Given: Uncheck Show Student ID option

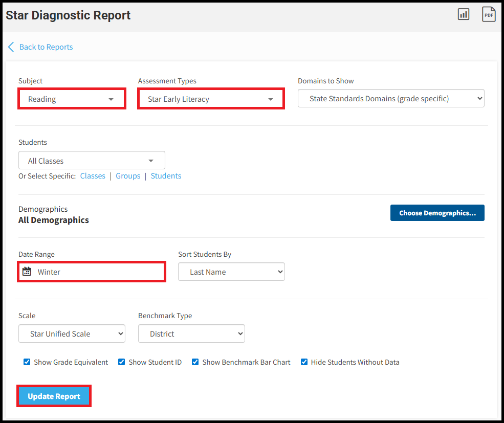Looking at the screenshot, I should (x=122, y=362).
